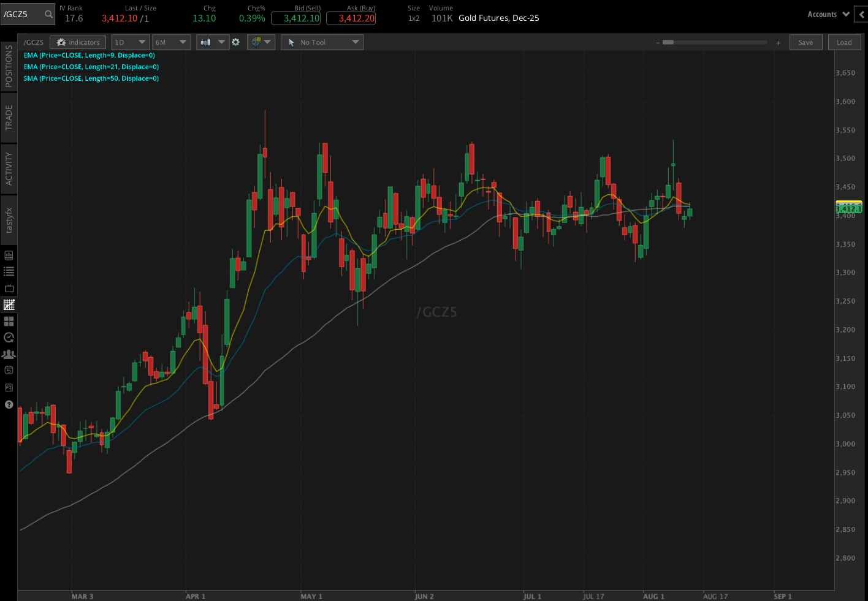This screenshot has height=601, width=868.
Task: Open the bar-chart panel icon in the sidebar
Action: point(9,255)
